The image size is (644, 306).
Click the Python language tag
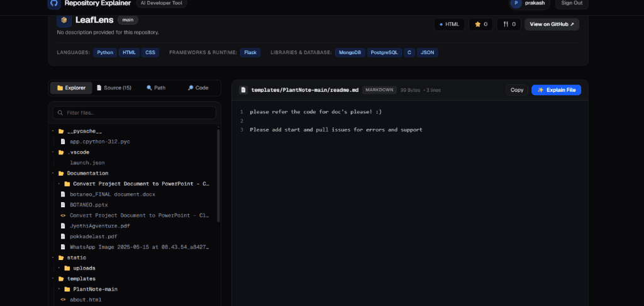(105, 53)
